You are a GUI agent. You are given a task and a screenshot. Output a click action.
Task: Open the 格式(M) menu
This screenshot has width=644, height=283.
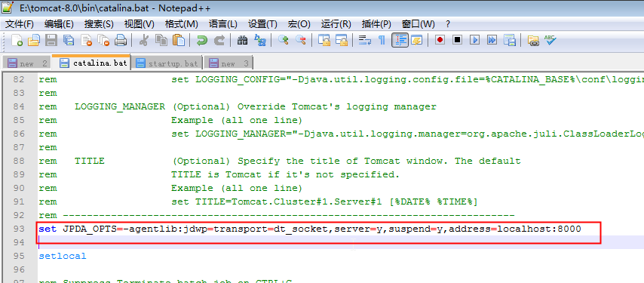pos(181,24)
